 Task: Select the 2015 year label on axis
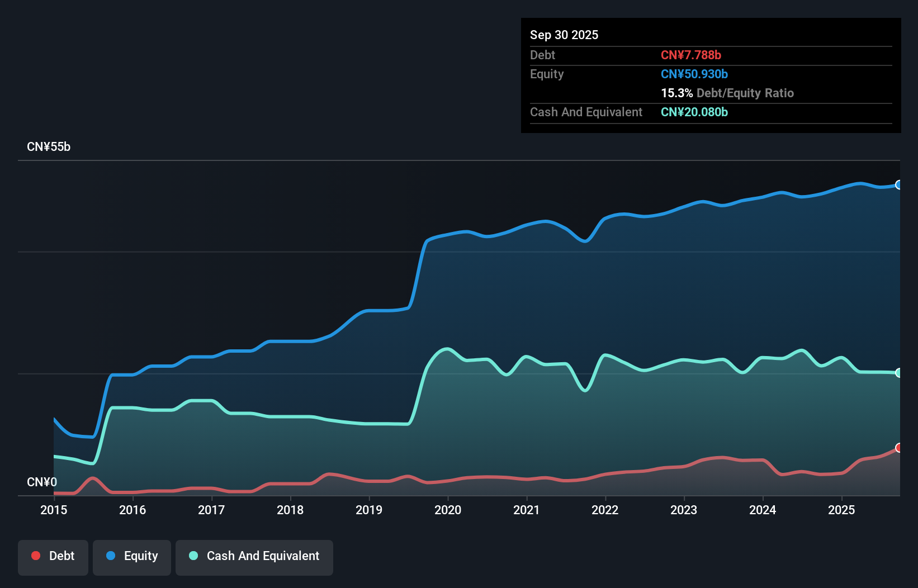pyautogui.click(x=53, y=510)
